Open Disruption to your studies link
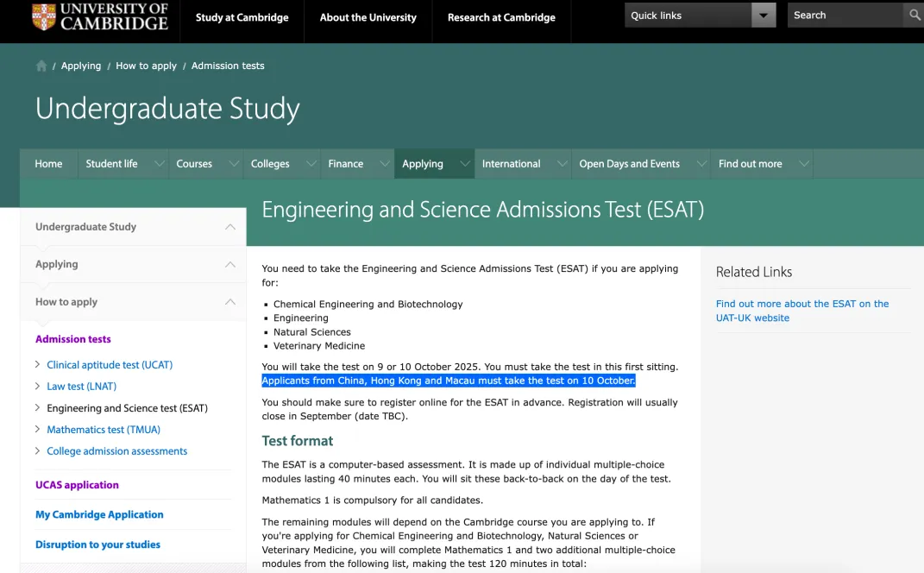Image resolution: width=924 pixels, height=573 pixels. 97,545
